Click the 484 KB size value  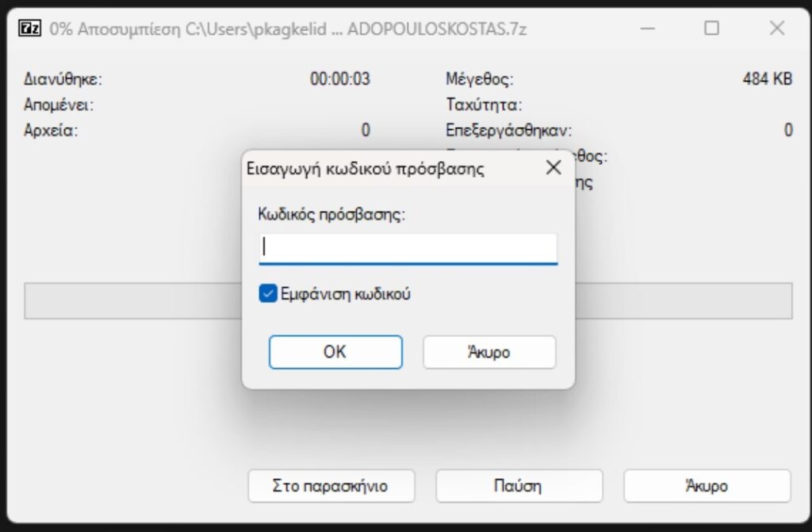[x=768, y=78]
